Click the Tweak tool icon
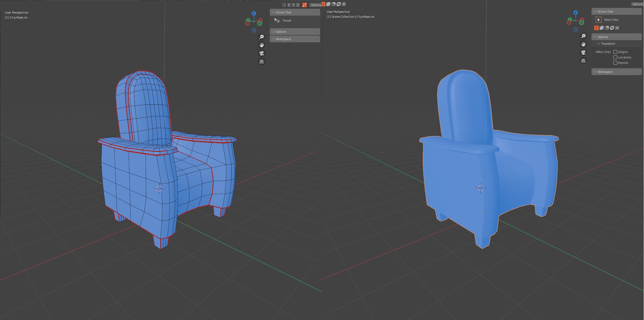Image resolution: width=644 pixels, height=320 pixels. [277, 20]
